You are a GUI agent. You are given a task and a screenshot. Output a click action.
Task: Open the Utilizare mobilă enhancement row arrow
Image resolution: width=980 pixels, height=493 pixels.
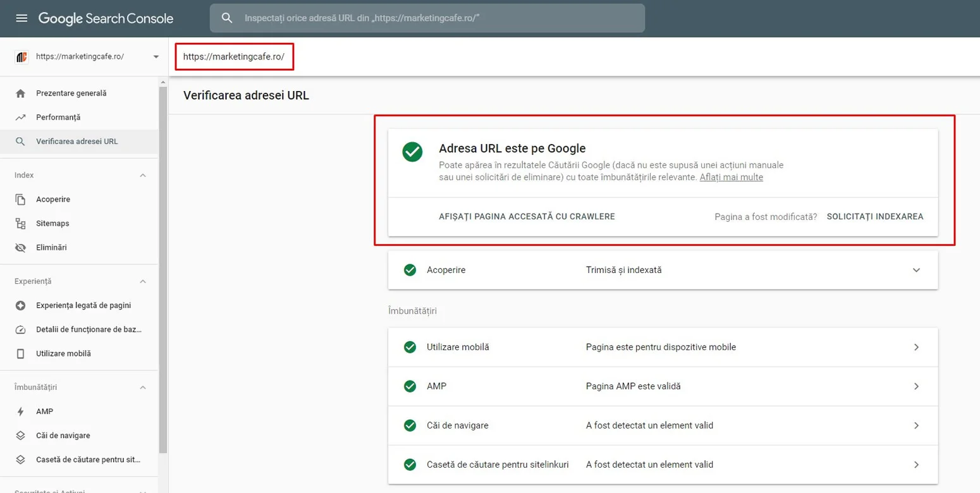[916, 347]
